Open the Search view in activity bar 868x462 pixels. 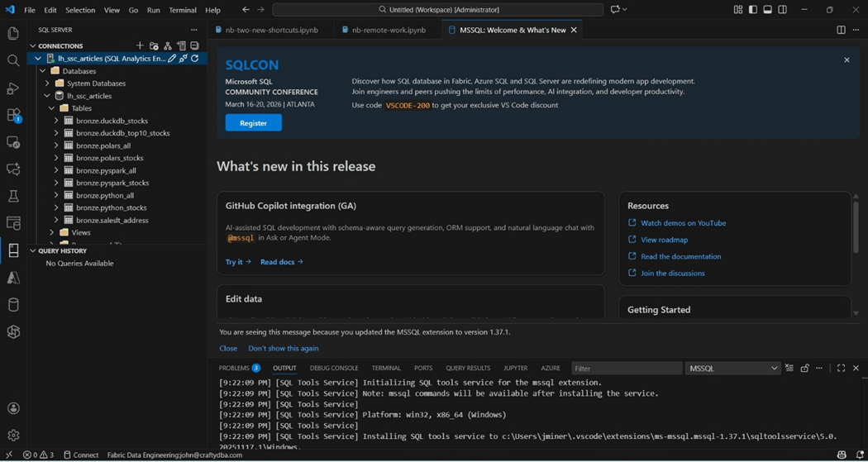13,60
